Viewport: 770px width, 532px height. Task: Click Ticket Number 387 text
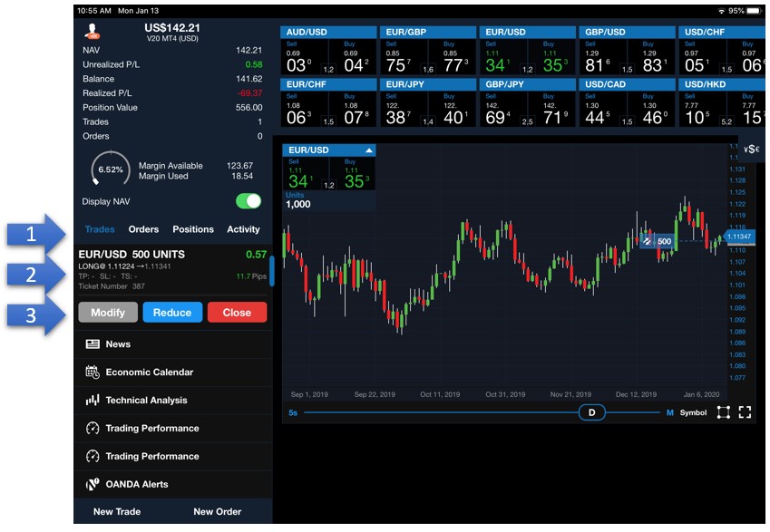pos(112,286)
